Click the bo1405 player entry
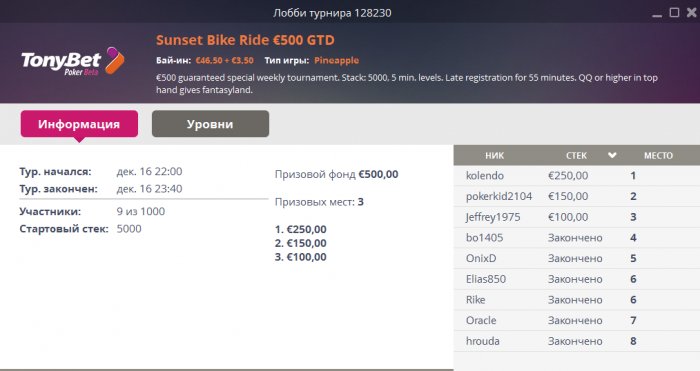The width and height of the screenshot is (700, 371). click(577, 238)
